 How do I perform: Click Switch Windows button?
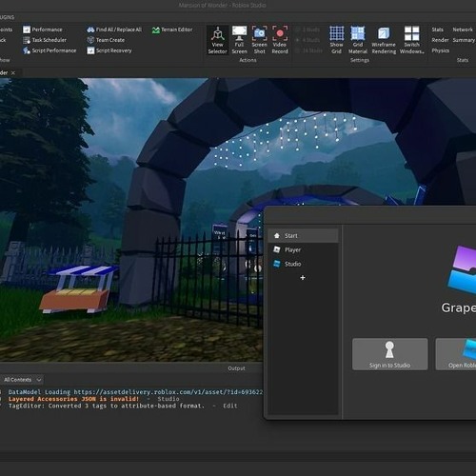(412, 40)
